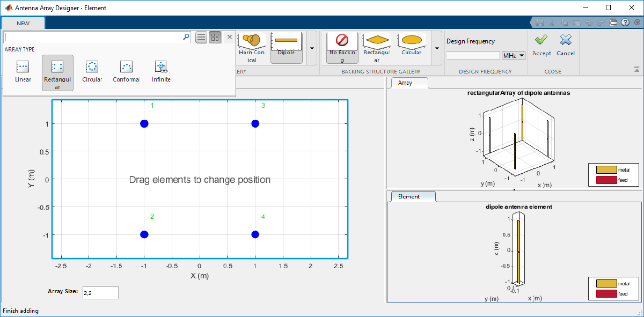Open Help via question mark icon
644x317 pixels.
625,23
